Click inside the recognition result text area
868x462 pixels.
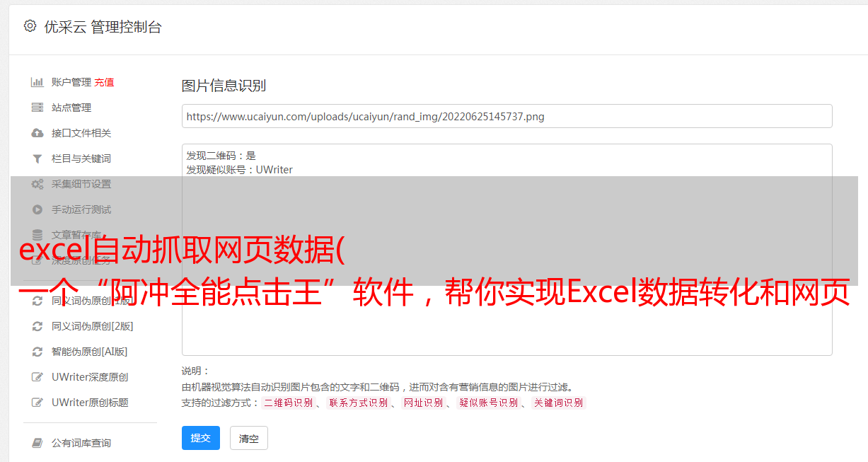507,249
